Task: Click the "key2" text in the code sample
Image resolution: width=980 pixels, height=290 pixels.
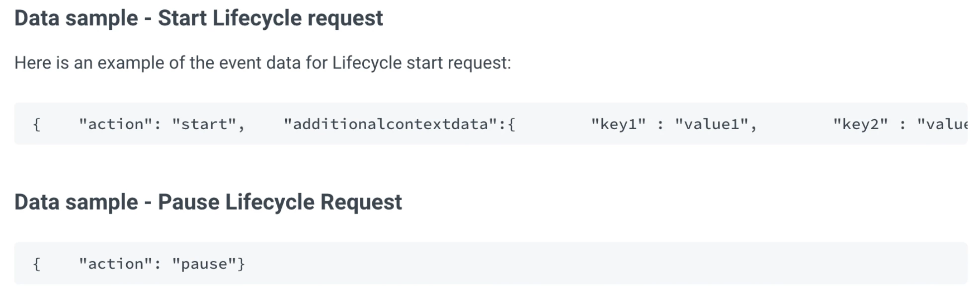Action: 860,124
